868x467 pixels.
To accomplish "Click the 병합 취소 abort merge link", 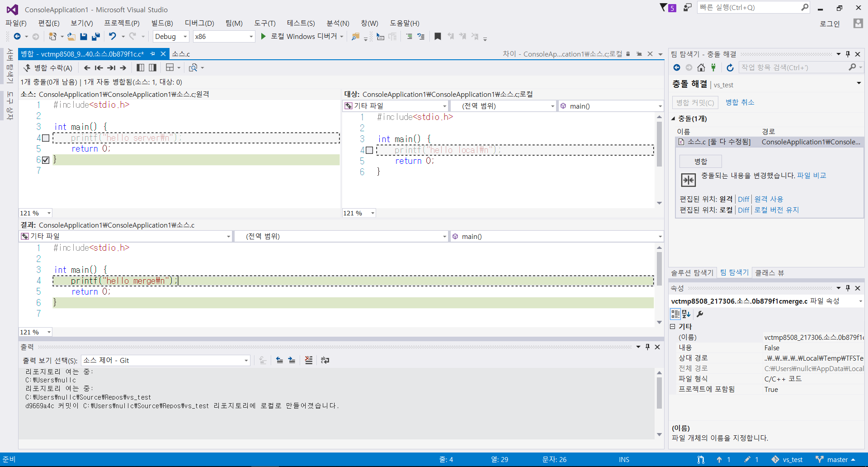I will pos(740,102).
